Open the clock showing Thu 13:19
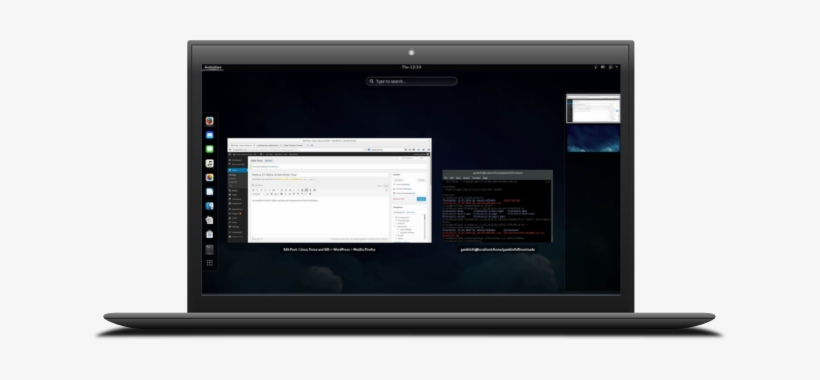820x380 pixels. pos(411,67)
